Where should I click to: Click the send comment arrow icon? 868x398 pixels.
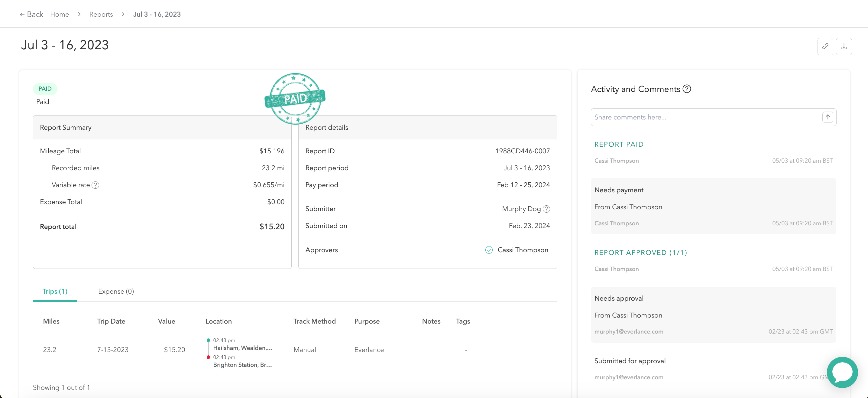(828, 117)
